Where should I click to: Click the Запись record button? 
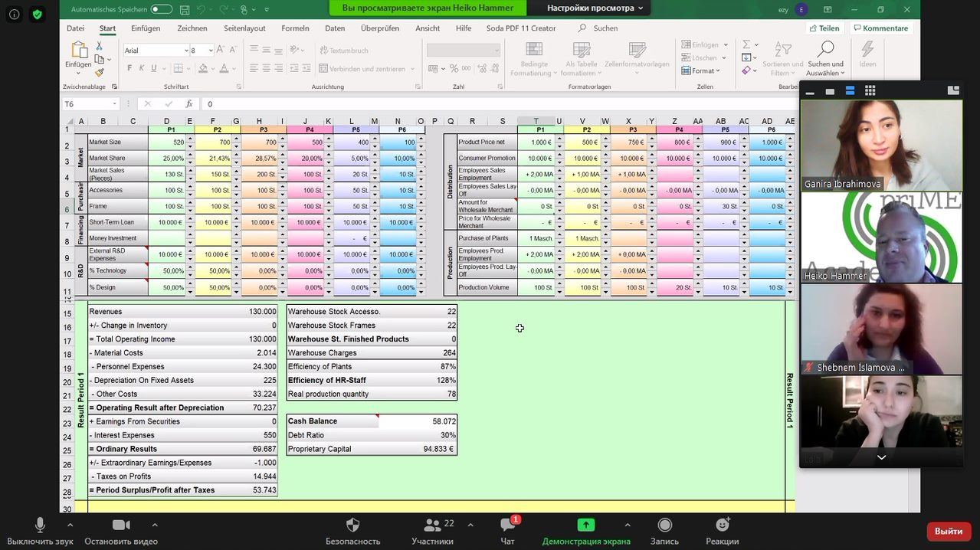(664, 531)
